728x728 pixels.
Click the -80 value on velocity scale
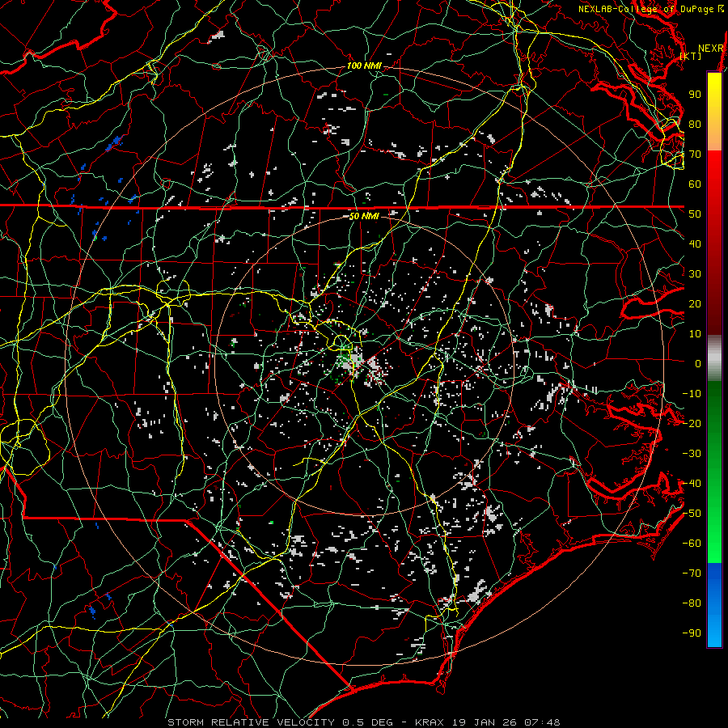coord(692,603)
